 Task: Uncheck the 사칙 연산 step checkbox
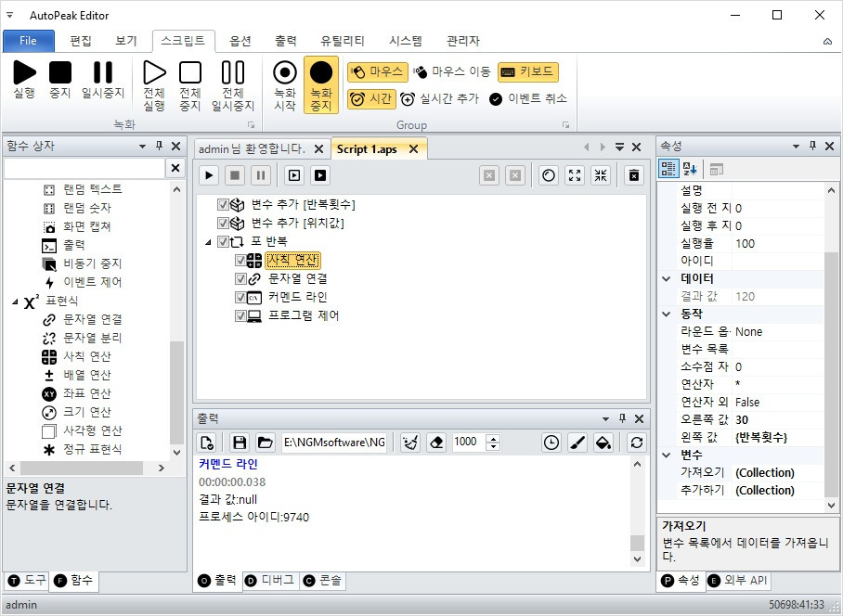pos(240,261)
